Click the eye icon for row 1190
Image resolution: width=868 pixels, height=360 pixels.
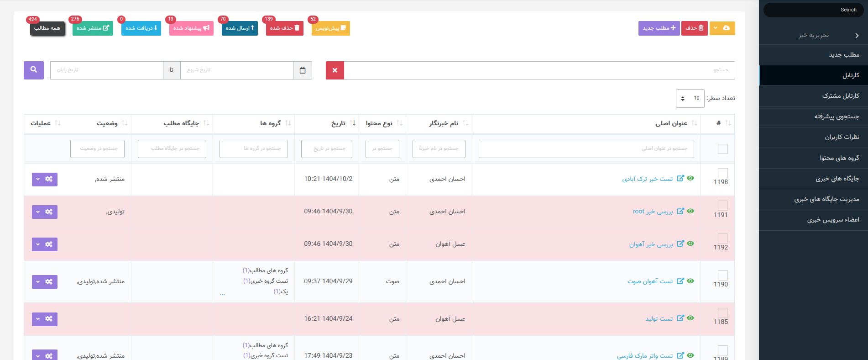tap(690, 281)
